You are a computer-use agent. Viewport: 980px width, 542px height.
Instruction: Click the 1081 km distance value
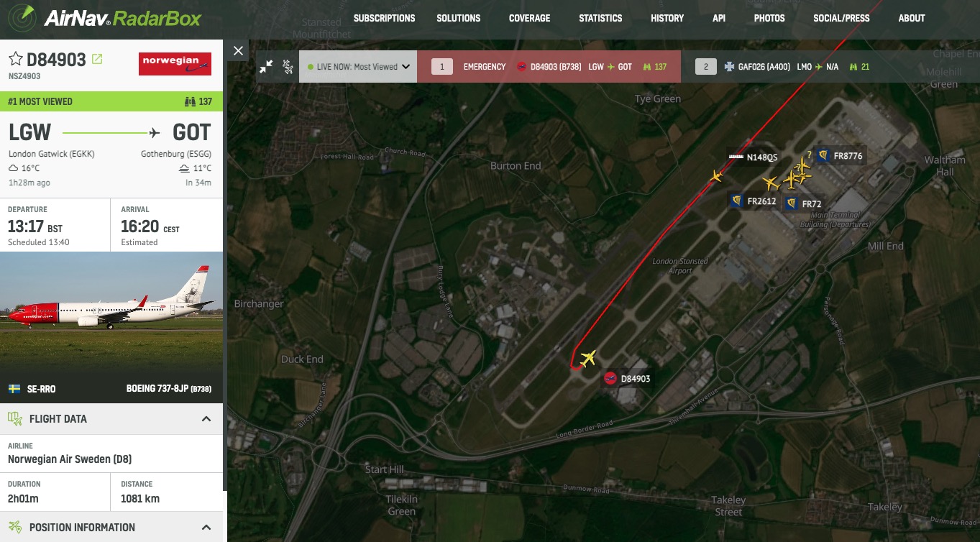[140, 499]
